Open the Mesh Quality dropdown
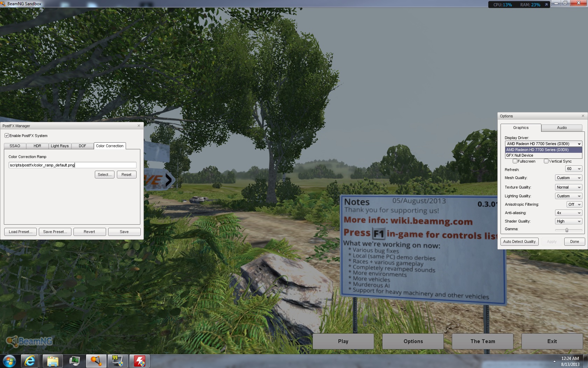The image size is (588, 368). [569, 178]
